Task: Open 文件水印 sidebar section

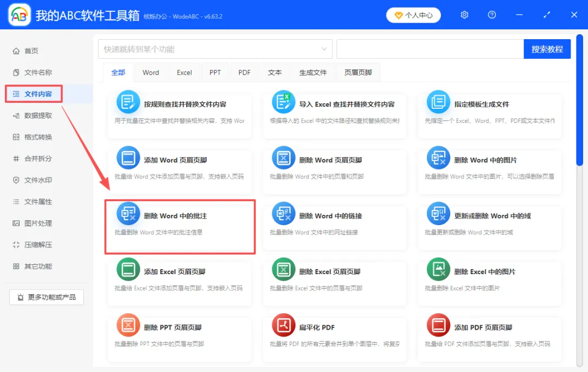Action: coord(33,180)
